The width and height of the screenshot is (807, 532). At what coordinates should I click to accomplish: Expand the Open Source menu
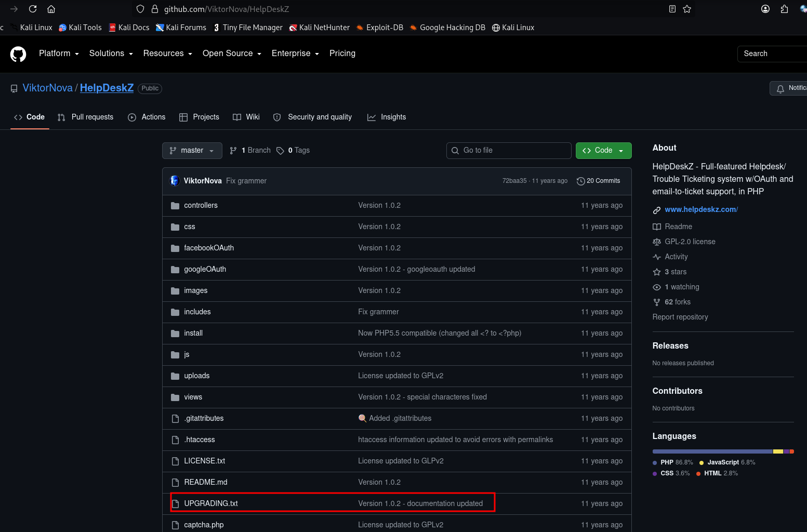(x=232, y=54)
